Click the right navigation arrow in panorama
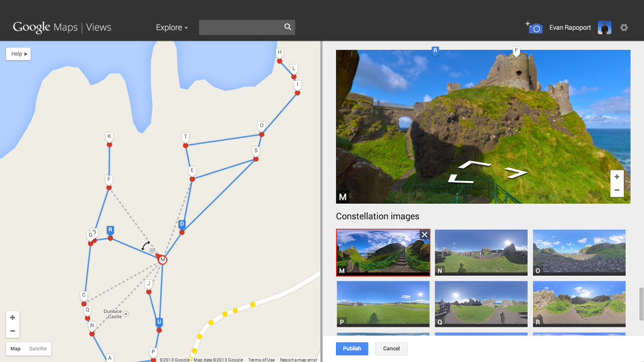Viewport: 644px width, 362px height. point(516,172)
